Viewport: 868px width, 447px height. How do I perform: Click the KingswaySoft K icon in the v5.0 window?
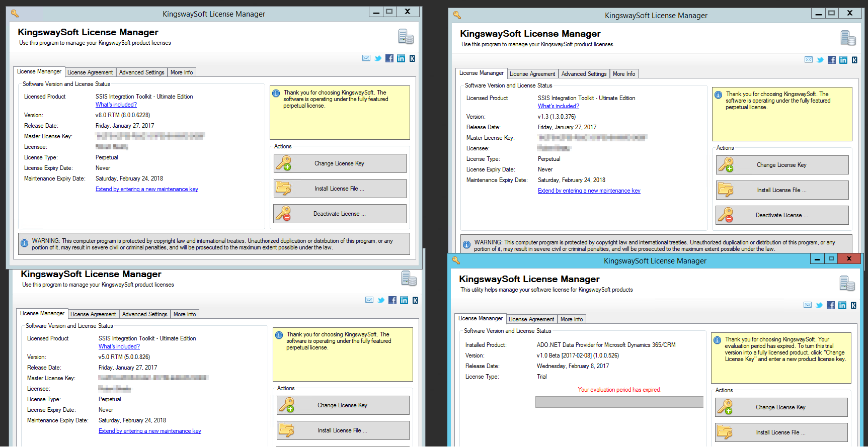click(415, 300)
